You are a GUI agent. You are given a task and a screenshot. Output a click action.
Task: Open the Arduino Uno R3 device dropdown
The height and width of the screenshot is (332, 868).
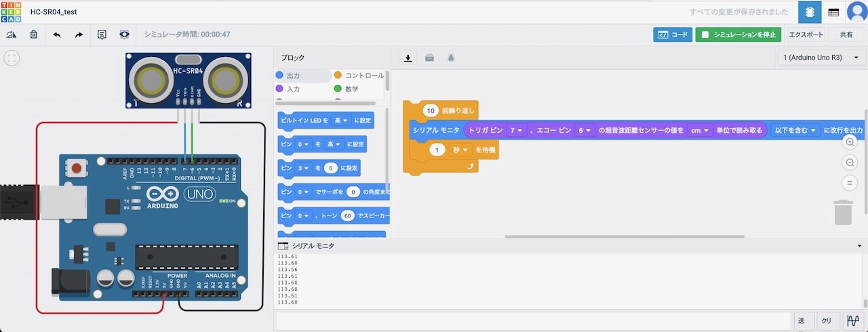[821, 58]
